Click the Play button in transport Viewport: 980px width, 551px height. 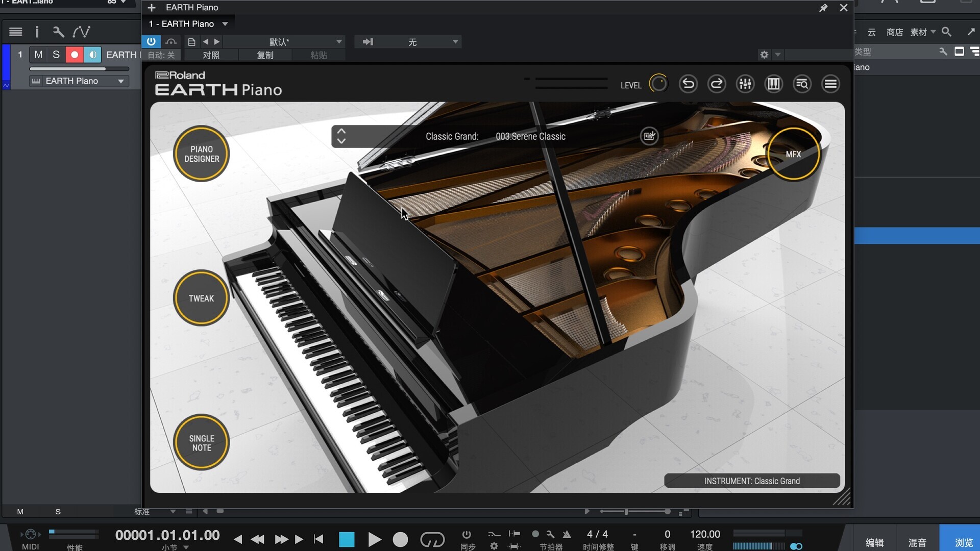(374, 539)
